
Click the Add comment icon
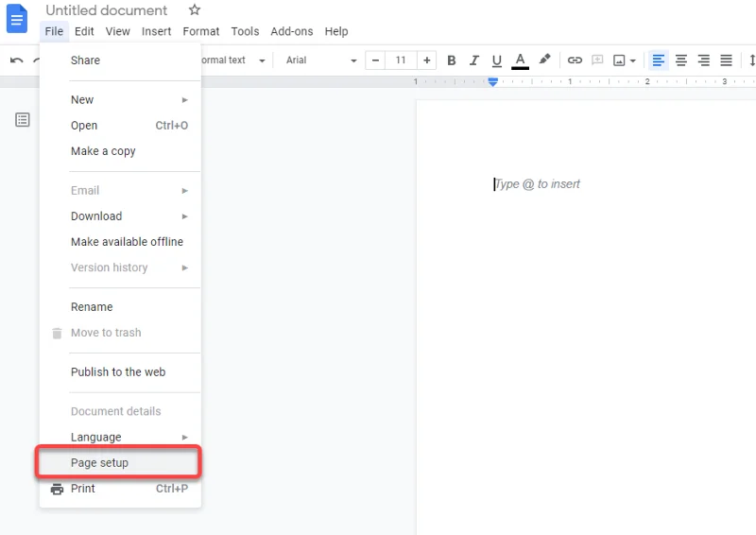click(x=597, y=60)
